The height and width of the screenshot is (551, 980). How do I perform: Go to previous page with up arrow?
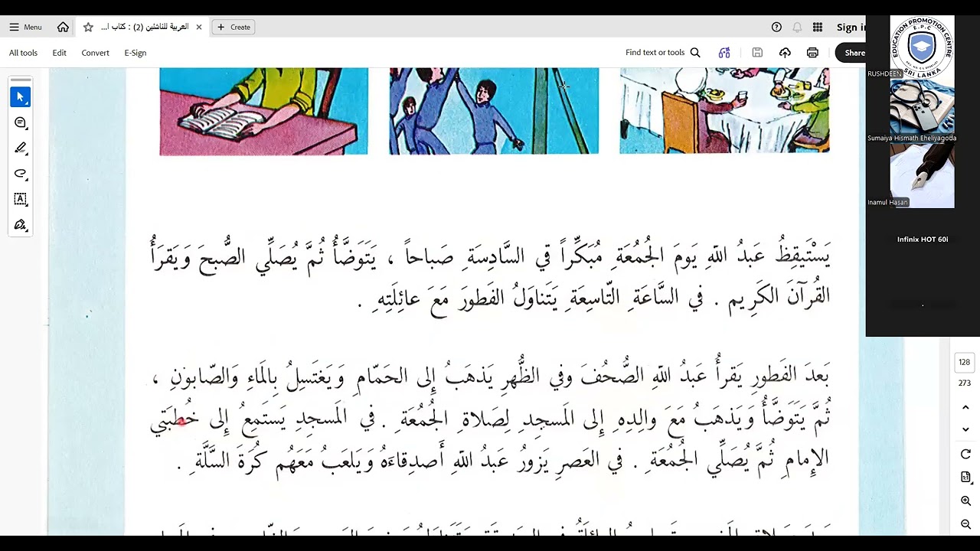[x=965, y=407]
